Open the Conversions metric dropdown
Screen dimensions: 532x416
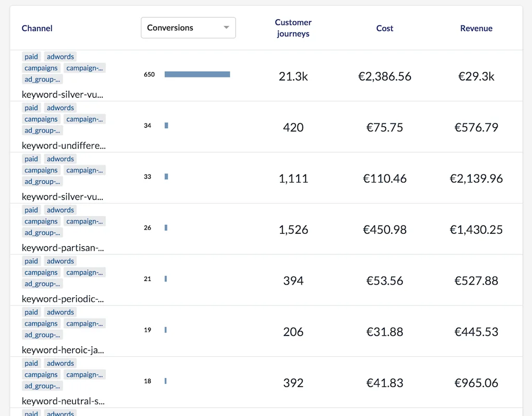188,28
